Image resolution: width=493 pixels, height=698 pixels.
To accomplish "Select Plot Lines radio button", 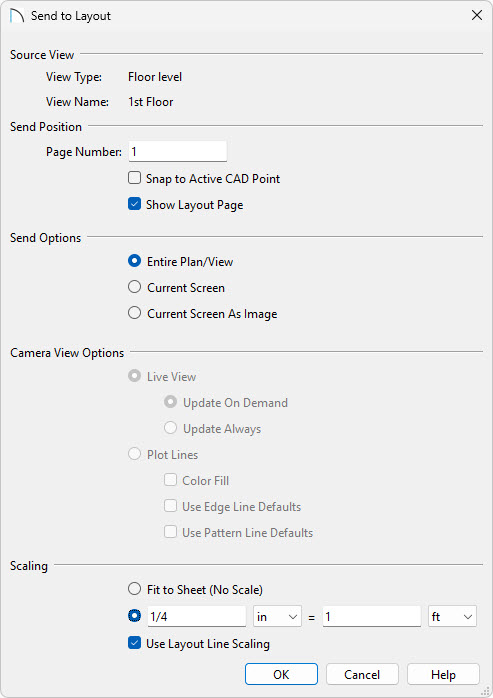I will pyautogui.click(x=134, y=454).
